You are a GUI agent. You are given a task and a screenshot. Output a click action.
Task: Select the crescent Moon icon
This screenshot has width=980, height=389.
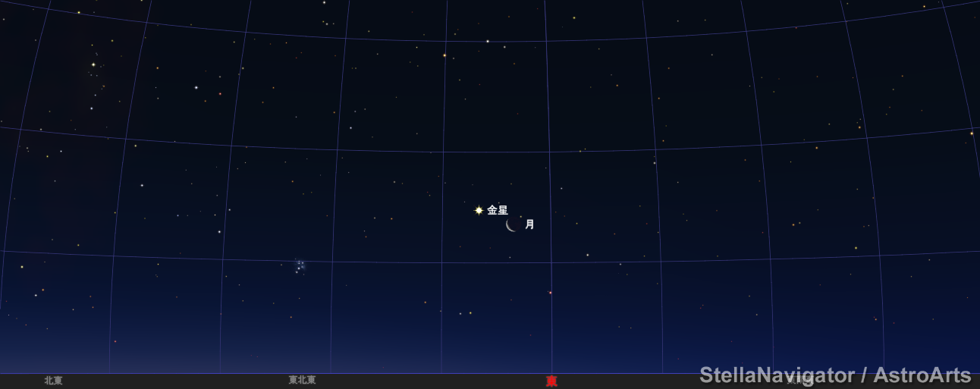tap(512, 224)
